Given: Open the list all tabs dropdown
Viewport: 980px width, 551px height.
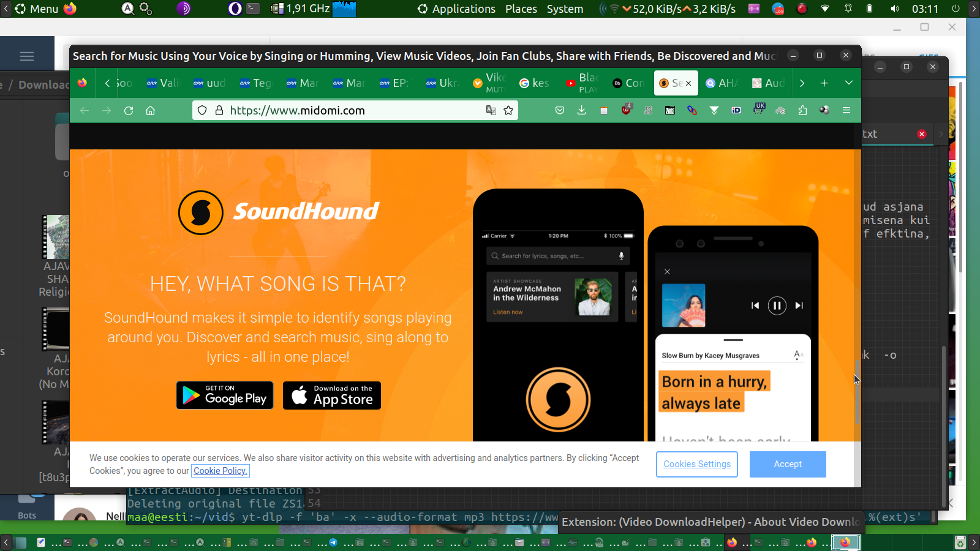Looking at the screenshot, I should (x=849, y=83).
